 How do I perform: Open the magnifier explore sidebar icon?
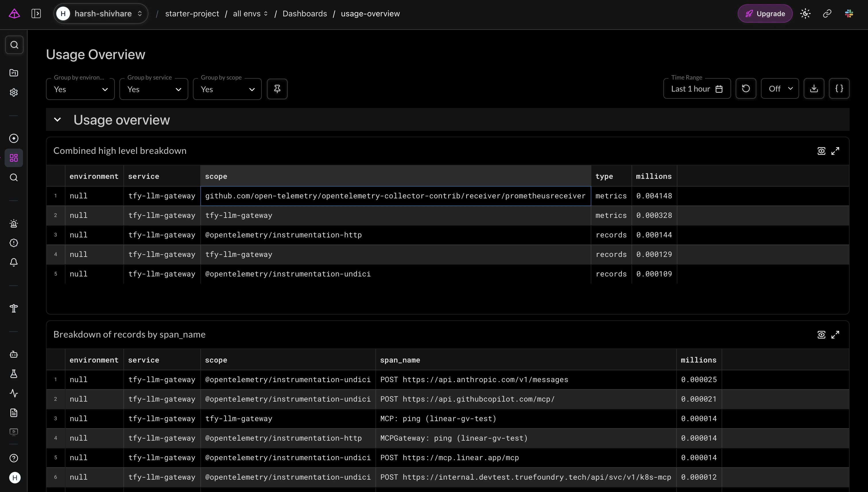tap(14, 177)
